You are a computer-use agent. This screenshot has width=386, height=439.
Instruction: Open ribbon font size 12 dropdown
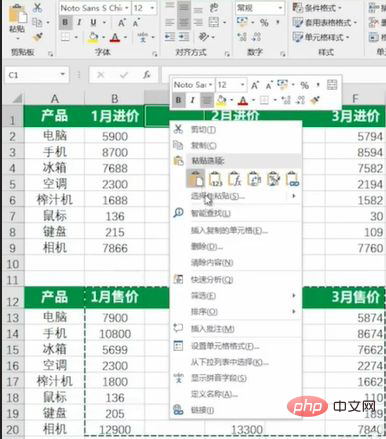tap(152, 8)
